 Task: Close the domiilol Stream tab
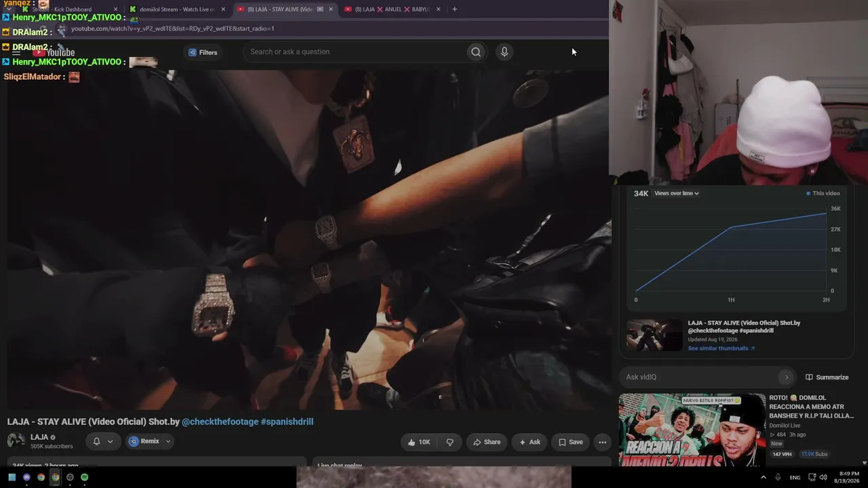coord(223,9)
